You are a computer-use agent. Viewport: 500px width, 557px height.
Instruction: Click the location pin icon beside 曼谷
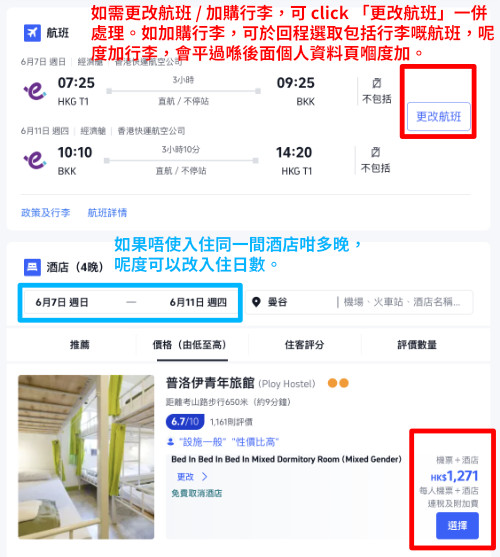(x=256, y=302)
